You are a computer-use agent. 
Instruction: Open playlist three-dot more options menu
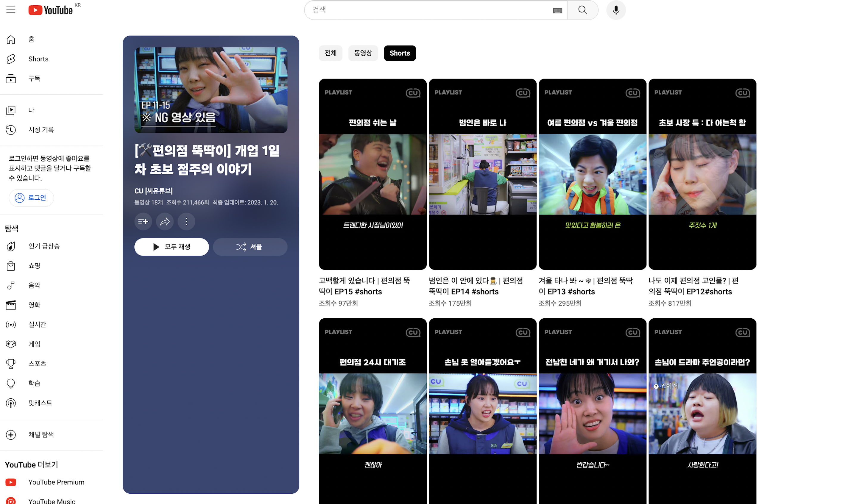click(186, 221)
